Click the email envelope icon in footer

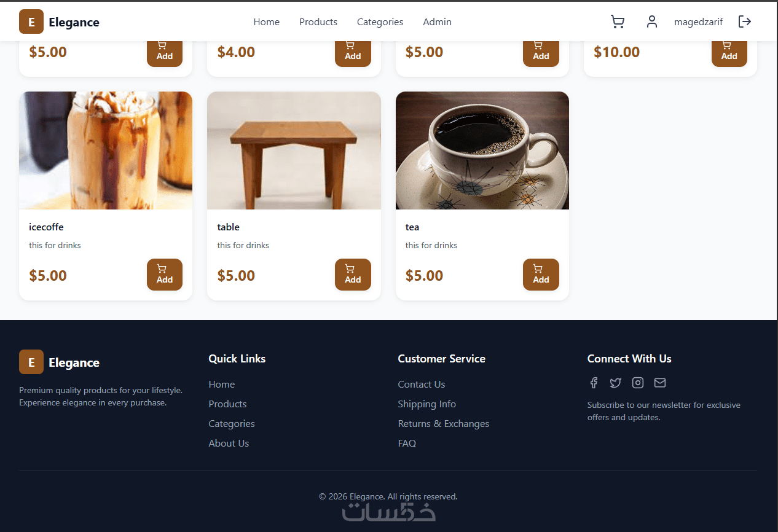tap(660, 383)
